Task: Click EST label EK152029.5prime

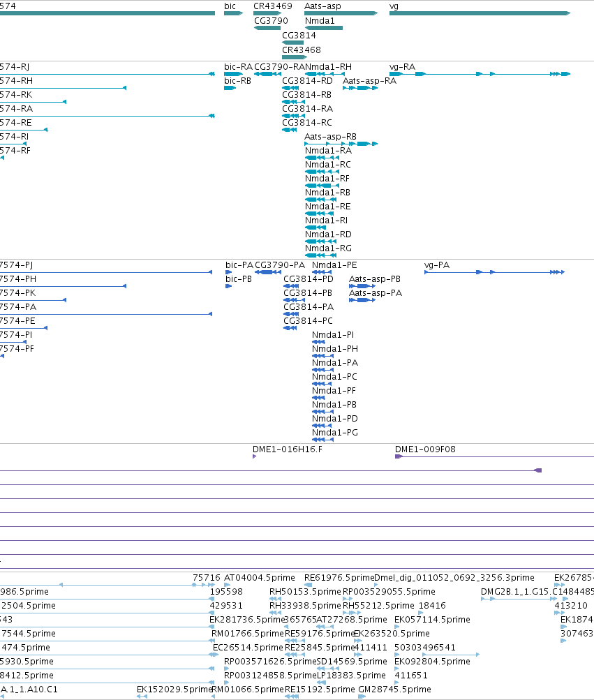Action: (x=175, y=690)
